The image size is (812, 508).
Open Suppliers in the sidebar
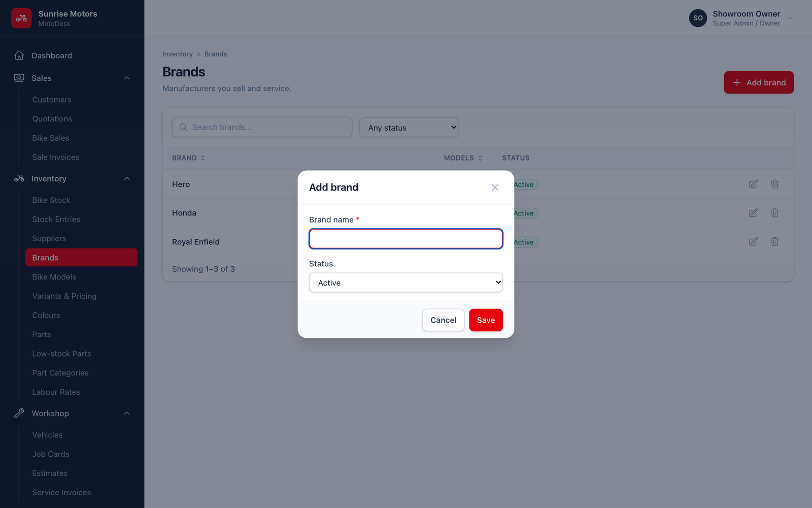pos(49,238)
